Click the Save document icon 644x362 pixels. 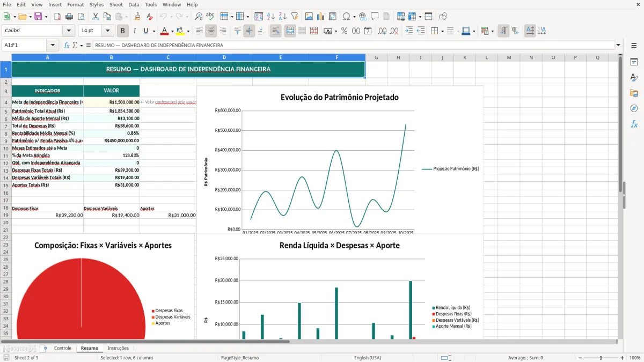38,17
